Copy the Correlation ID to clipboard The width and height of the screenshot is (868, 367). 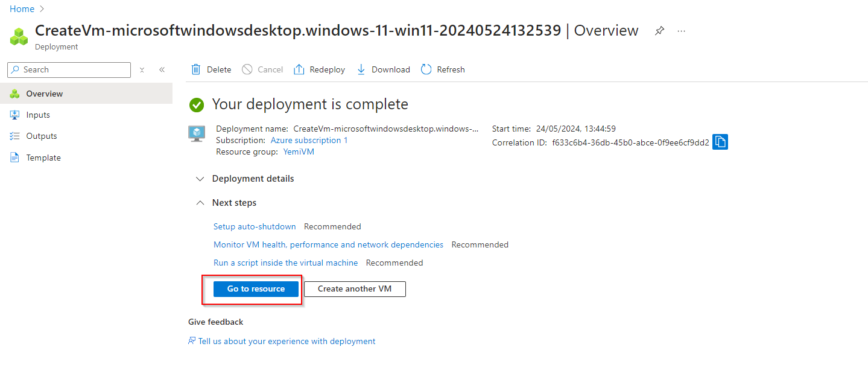[720, 142]
